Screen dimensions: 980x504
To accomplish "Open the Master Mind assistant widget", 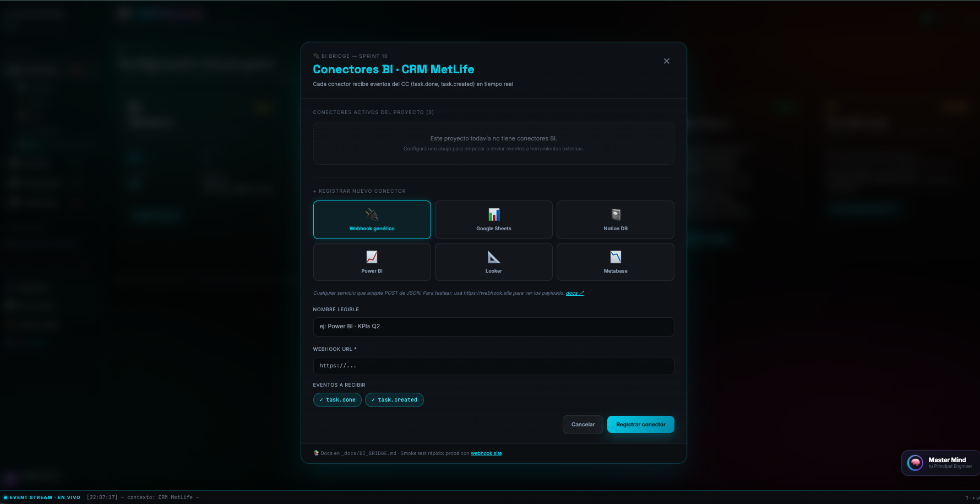I will coord(940,463).
